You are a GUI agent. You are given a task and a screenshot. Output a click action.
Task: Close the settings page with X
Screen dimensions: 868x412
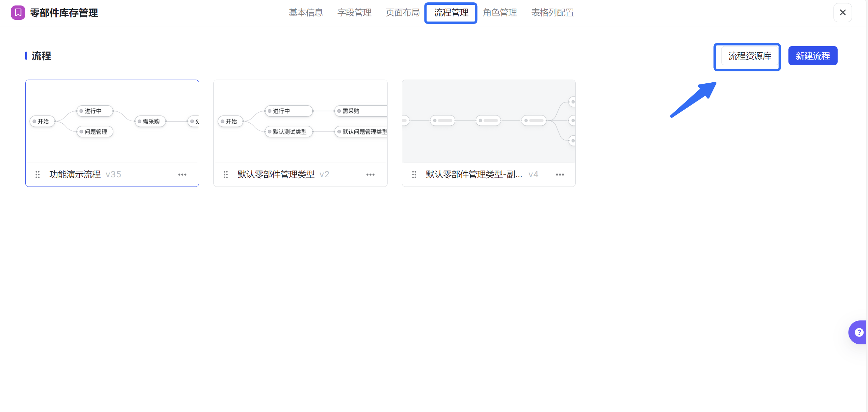click(842, 13)
